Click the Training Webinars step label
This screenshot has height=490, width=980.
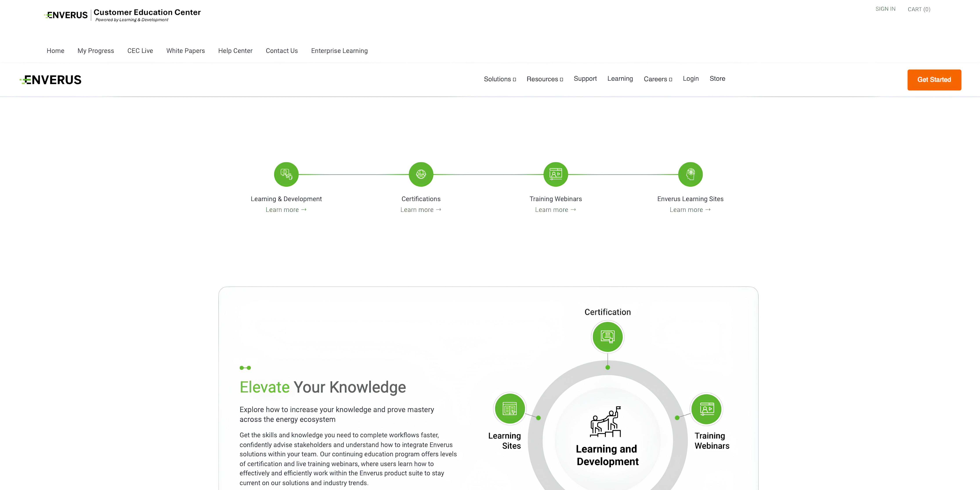click(x=555, y=199)
